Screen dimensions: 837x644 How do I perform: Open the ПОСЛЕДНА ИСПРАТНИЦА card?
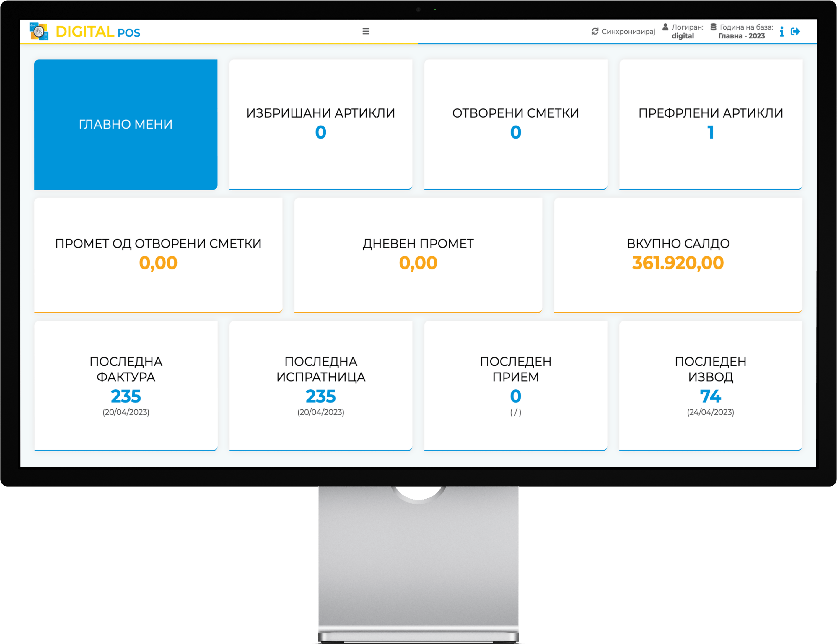321,386
